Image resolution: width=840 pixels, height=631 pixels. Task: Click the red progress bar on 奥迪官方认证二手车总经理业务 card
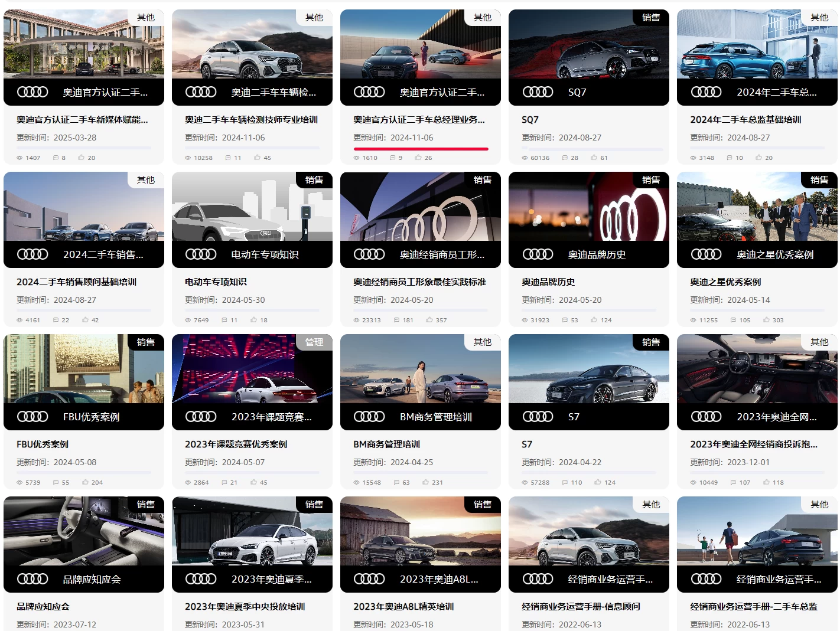tap(421, 149)
